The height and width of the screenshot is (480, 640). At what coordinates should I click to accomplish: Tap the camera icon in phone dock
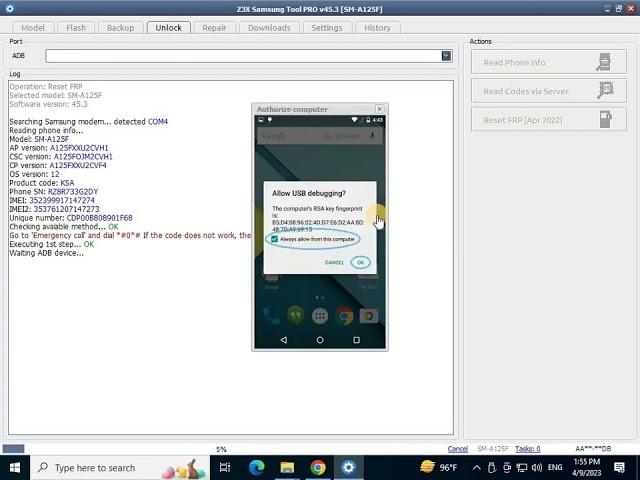point(369,316)
